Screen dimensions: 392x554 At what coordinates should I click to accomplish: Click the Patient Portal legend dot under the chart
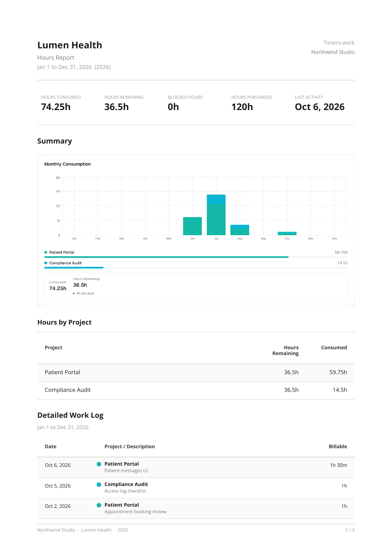click(x=46, y=252)
